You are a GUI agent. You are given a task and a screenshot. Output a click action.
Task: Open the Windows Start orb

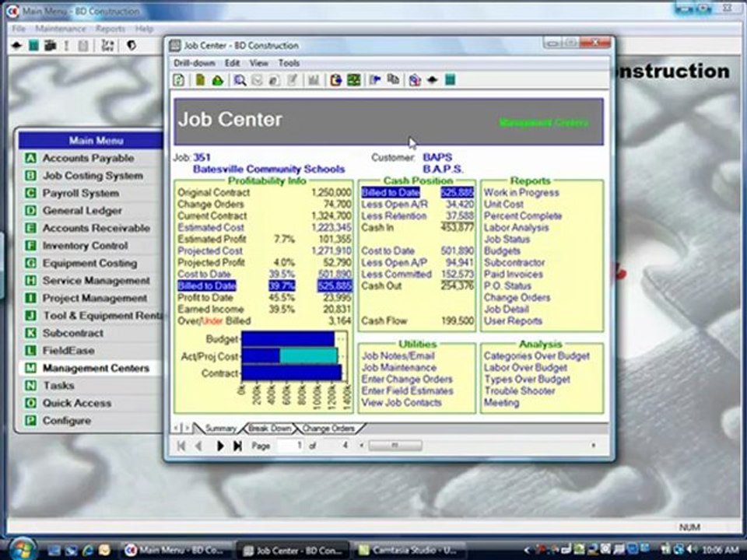[22, 548]
